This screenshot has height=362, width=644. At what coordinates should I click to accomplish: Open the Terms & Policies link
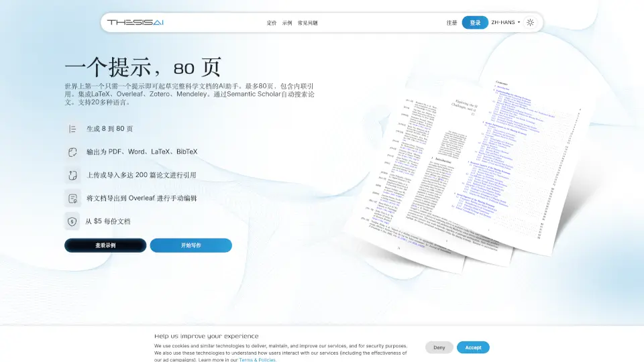click(x=258, y=360)
